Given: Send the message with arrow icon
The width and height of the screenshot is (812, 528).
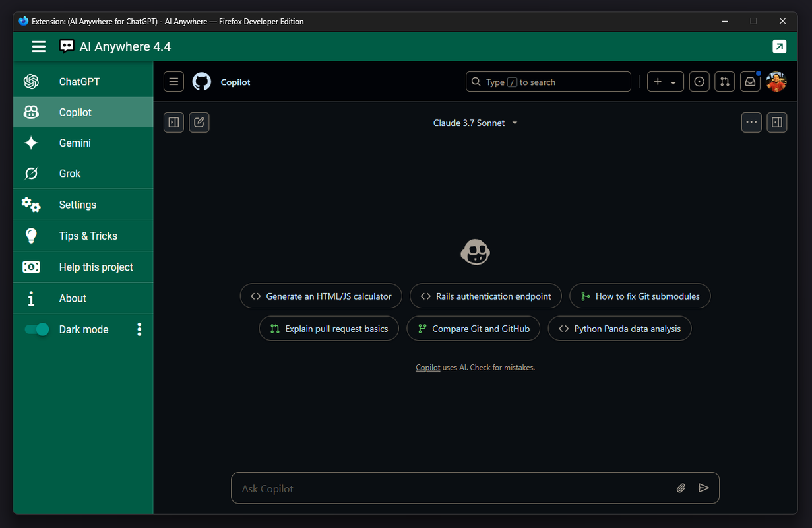Looking at the screenshot, I should pos(704,488).
